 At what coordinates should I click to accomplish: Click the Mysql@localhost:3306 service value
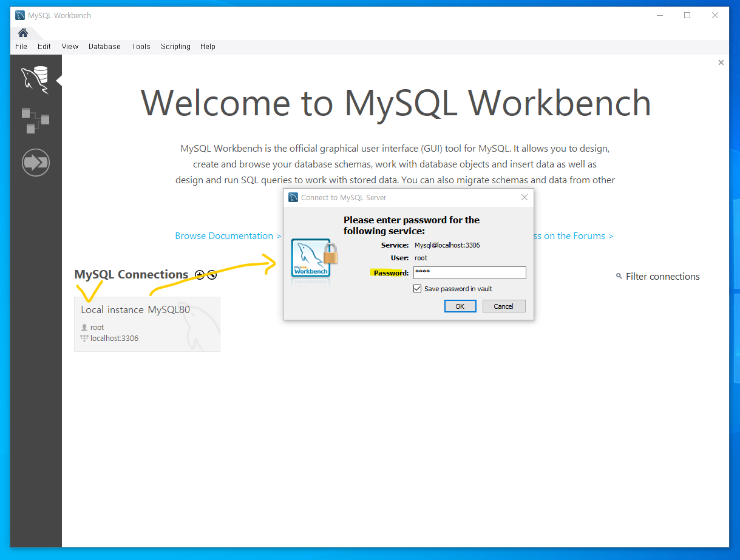click(x=447, y=245)
